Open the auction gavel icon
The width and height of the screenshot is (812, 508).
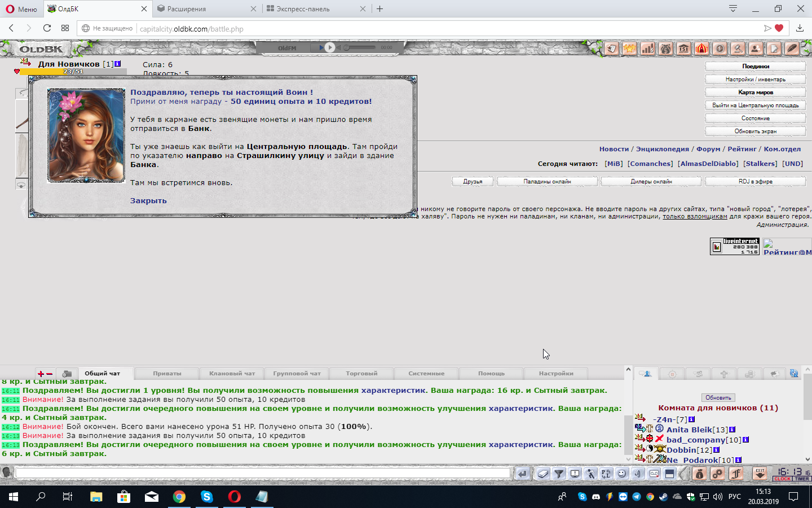(x=738, y=49)
